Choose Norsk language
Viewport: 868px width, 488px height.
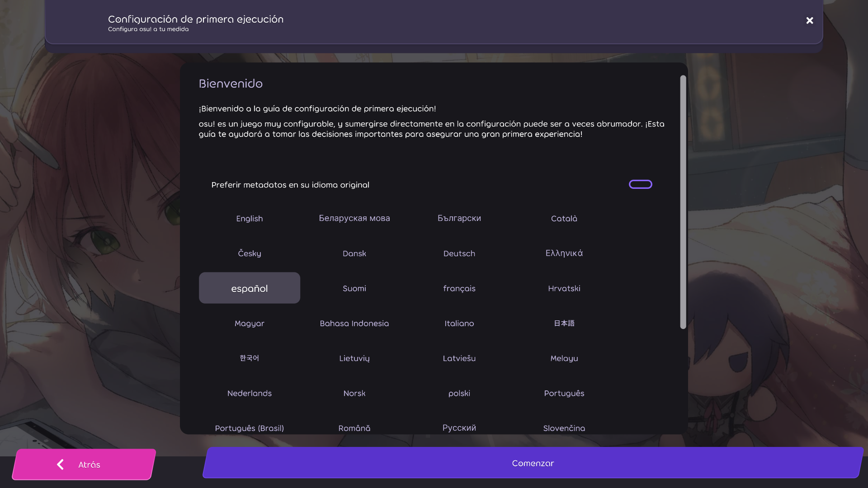coord(354,393)
